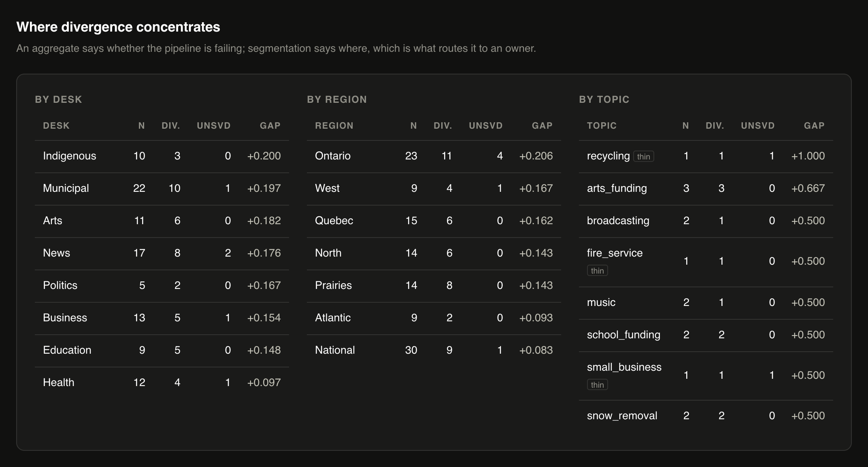Click the thin badge under small_business
868x467 pixels.
tap(597, 385)
